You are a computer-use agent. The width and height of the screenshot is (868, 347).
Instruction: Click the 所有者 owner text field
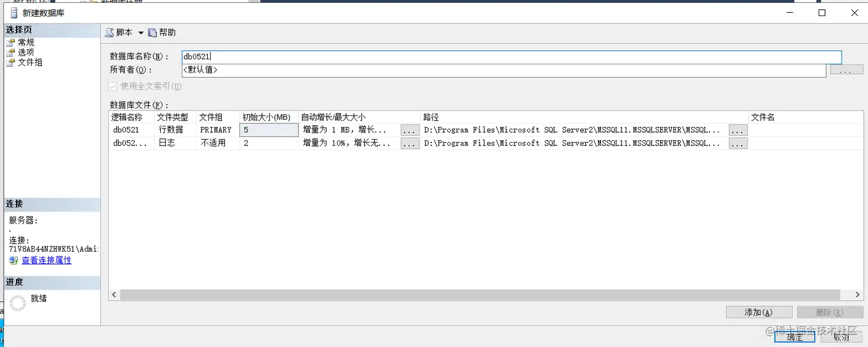(504, 70)
